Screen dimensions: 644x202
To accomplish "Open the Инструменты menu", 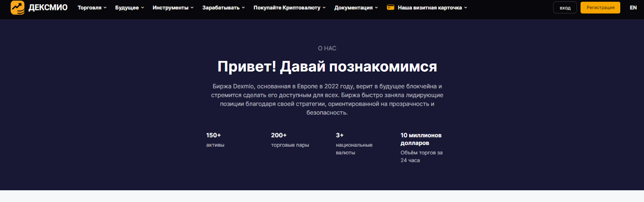I will [170, 8].
